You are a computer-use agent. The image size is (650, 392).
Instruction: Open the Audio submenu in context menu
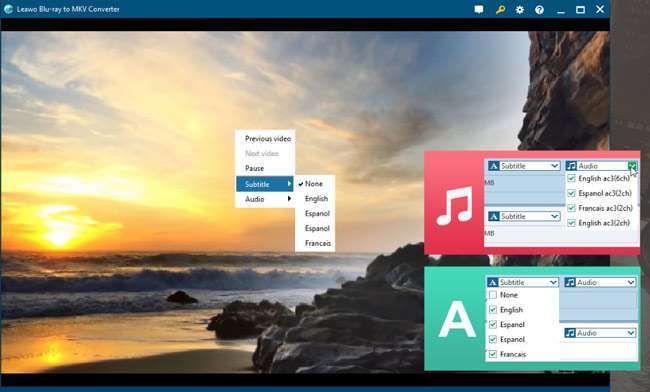(265, 199)
